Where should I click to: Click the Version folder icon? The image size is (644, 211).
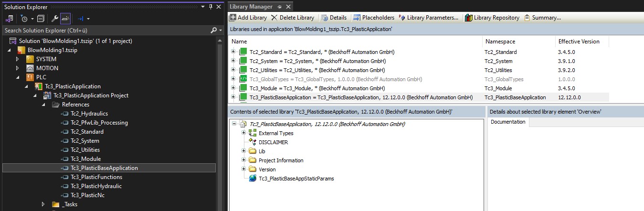click(253, 169)
